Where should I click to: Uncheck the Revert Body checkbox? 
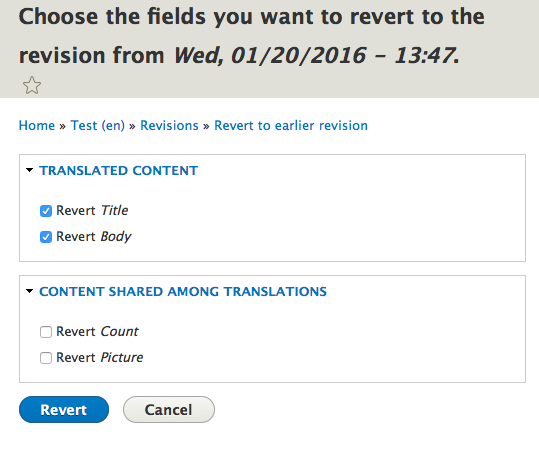click(x=46, y=237)
